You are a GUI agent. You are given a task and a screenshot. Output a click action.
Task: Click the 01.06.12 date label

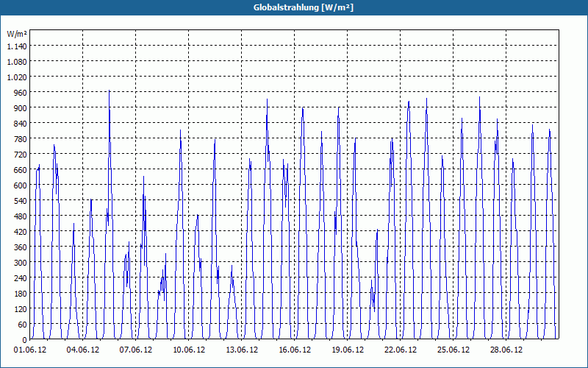coord(30,350)
